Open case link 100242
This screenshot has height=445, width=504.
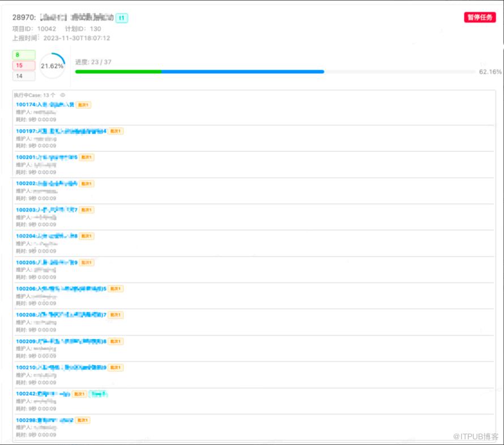coord(43,394)
